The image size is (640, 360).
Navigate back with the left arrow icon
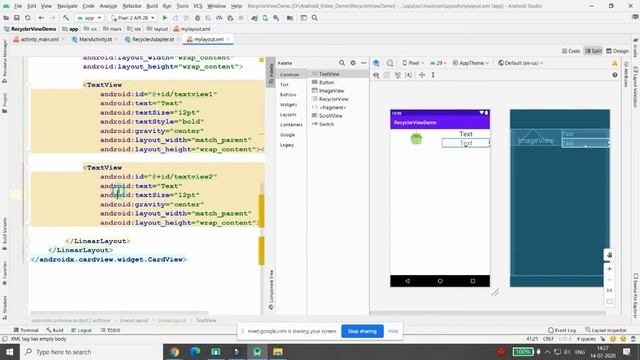click(x=41, y=18)
